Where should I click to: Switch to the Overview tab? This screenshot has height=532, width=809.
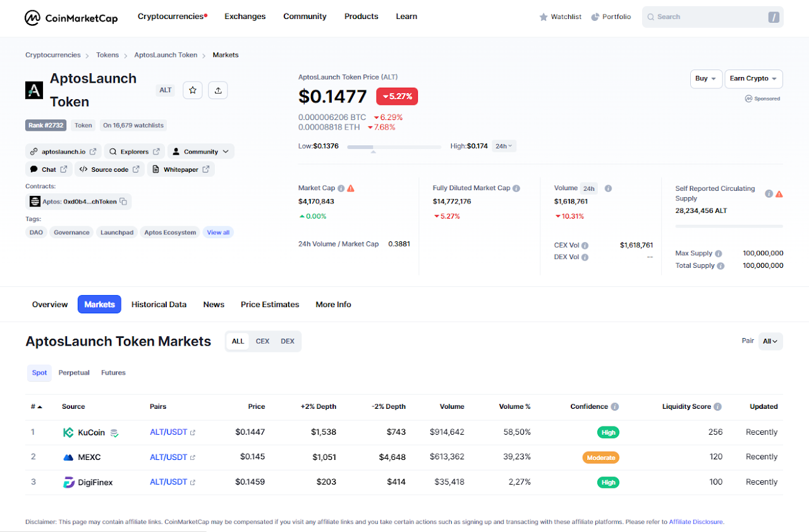click(50, 305)
